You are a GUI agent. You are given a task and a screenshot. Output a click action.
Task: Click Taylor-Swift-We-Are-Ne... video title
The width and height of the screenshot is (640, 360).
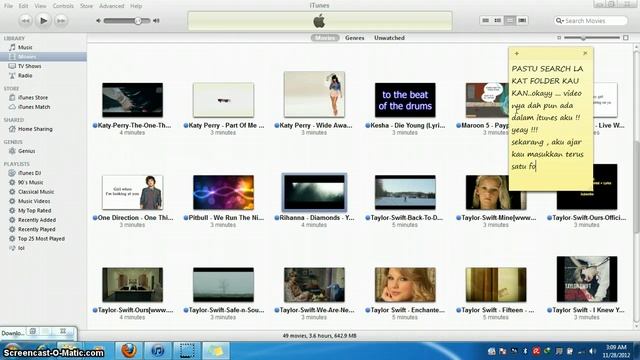317,310
